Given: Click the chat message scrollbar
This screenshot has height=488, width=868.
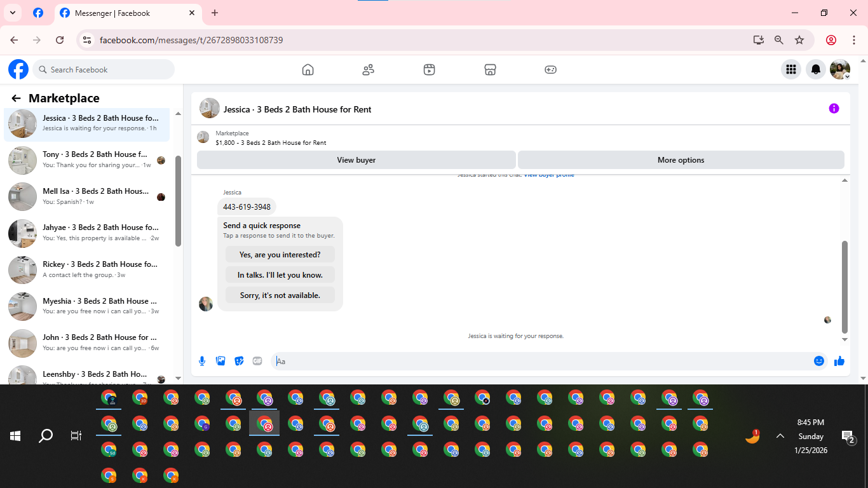Looking at the screenshot, I should coord(844,287).
